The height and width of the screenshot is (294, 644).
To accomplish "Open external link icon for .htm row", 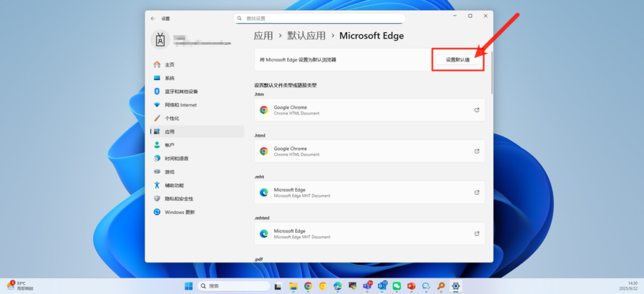I will click(x=477, y=110).
